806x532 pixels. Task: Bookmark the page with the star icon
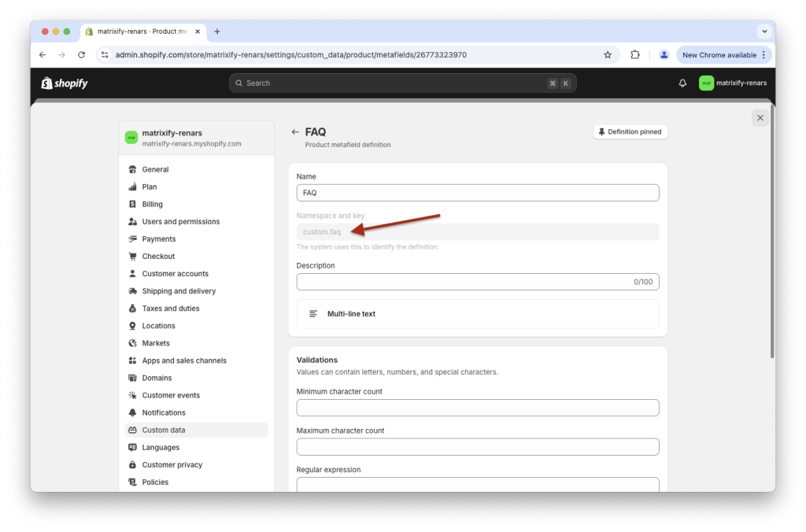point(607,54)
